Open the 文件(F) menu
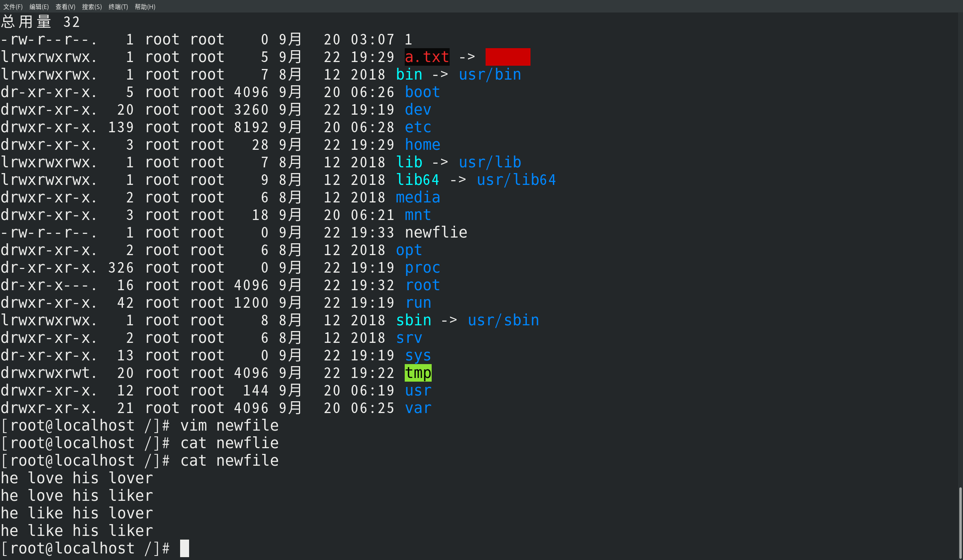The width and height of the screenshot is (963, 560). pos(13,7)
